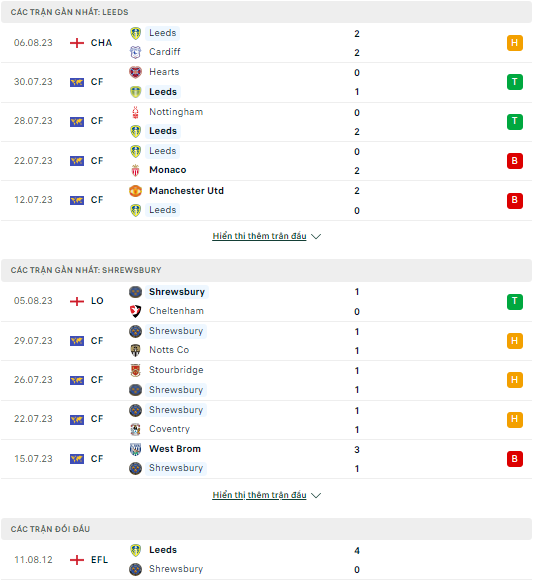Open the 'Hiển thị thêm trận đấu' link under Leeds
This screenshot has width=535, height=584.
point(259,236)
